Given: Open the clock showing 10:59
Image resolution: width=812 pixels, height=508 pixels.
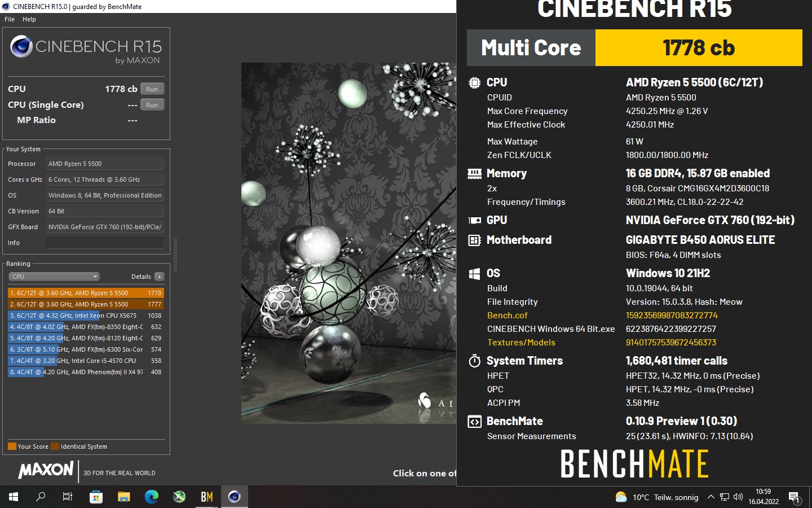Looking at the screenshot, I should [764, 497].
